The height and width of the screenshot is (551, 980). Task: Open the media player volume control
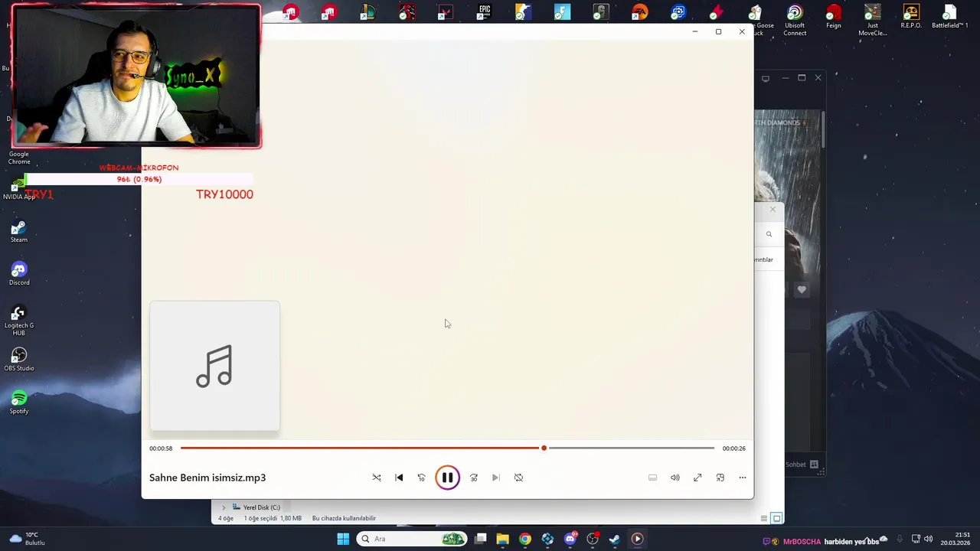pos(675,478)
